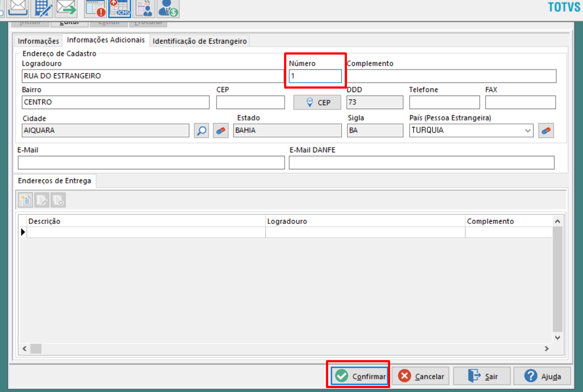Open the envelope inbox toolbar icon
583x392 pixels.
(18, 7)
